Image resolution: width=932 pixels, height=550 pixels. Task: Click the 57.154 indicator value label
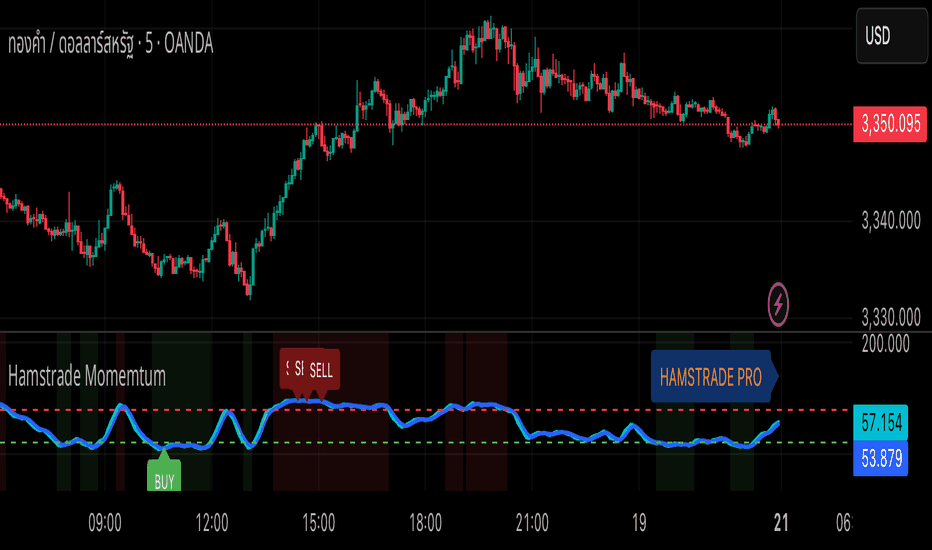881,423
